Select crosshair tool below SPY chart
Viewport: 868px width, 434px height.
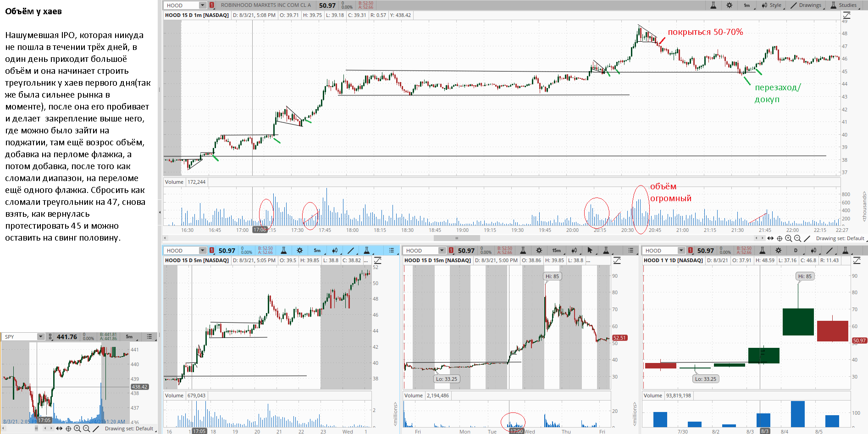point(68,429)
